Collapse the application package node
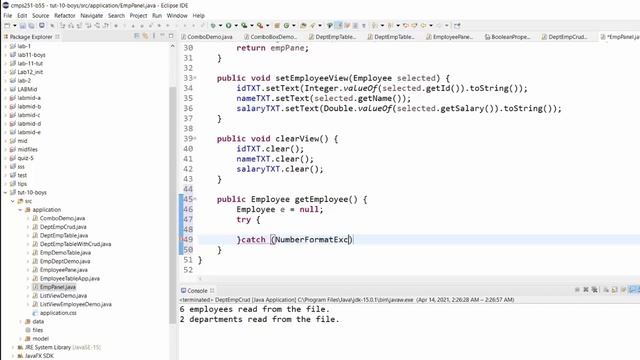The height and width of the screenshot is (360, 640). (20, 209)
